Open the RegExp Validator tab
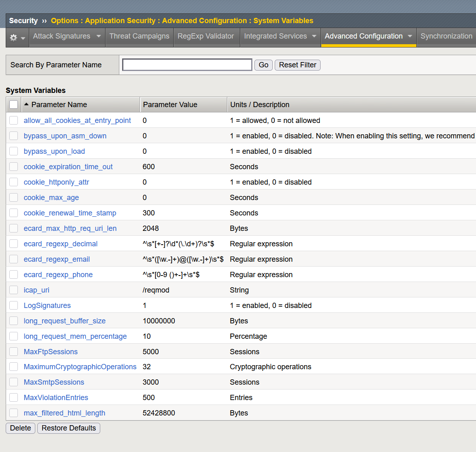 pos(206,37)
